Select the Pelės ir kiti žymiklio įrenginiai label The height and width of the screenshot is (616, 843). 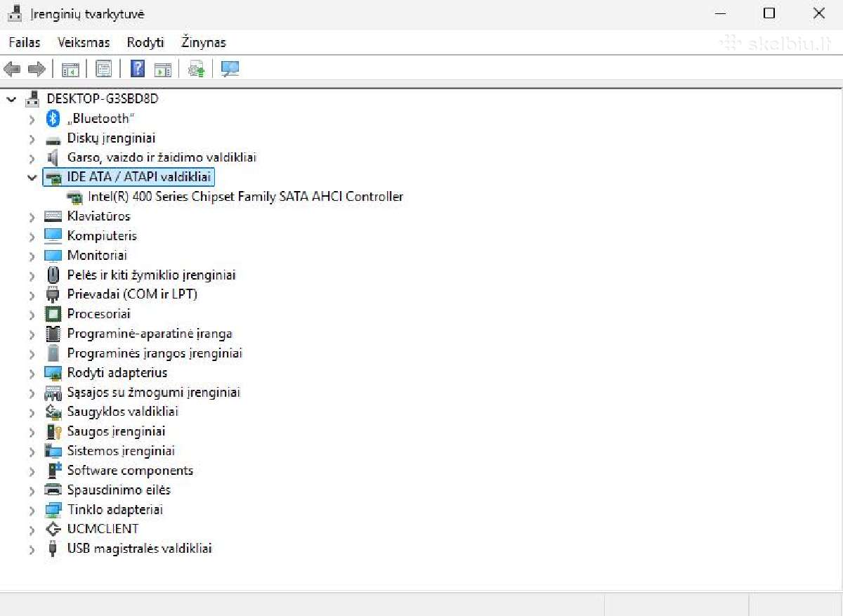(151, 275)
